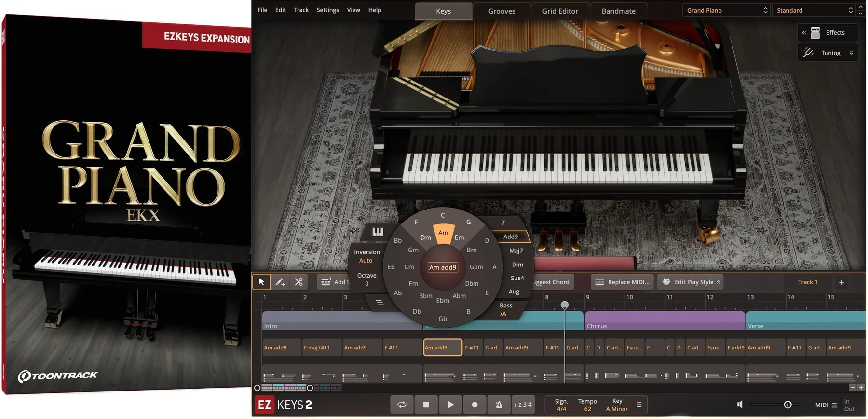Open the song settings menu beside Key

coord(639,405)
